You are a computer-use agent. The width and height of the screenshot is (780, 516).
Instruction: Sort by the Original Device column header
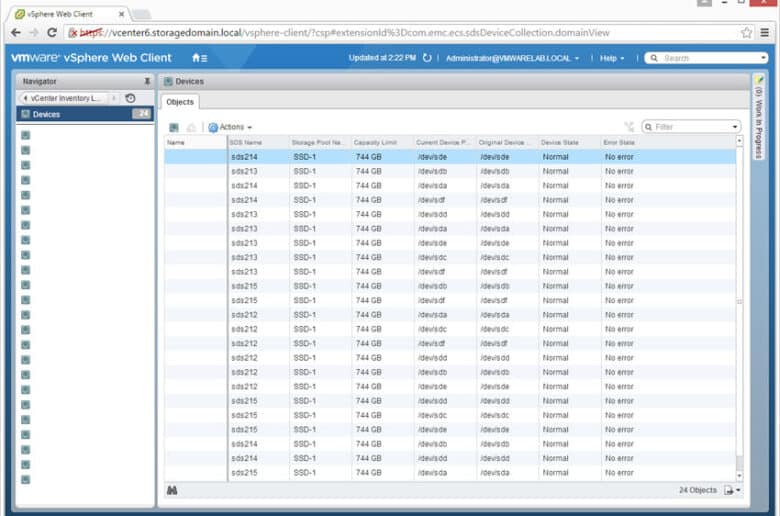(507, 142)
